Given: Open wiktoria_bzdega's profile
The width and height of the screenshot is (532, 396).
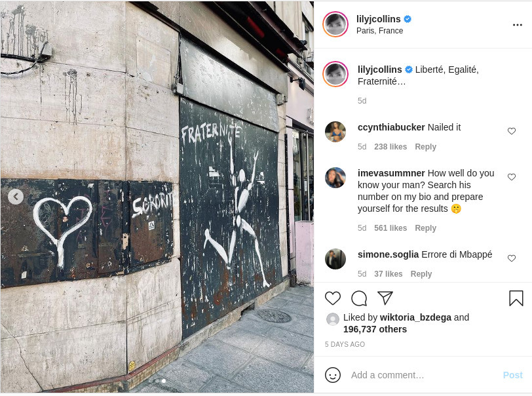Looking at the screenshot, I should (415, 317).
